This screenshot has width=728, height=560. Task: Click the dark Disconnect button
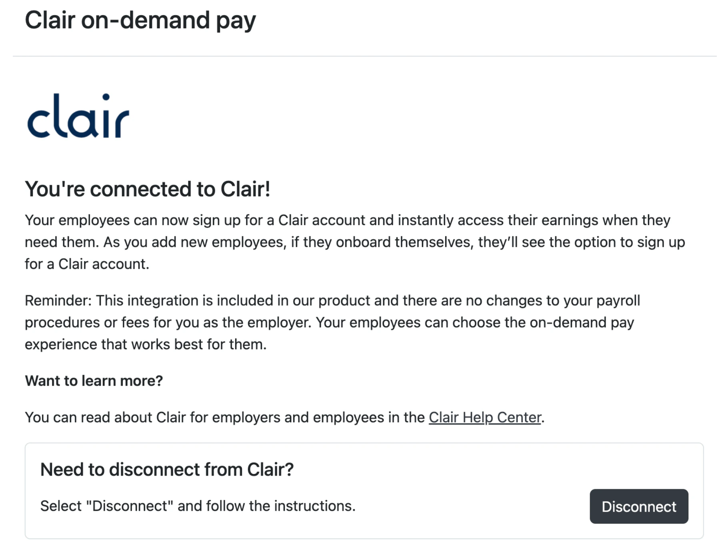(x=639, y=506)
